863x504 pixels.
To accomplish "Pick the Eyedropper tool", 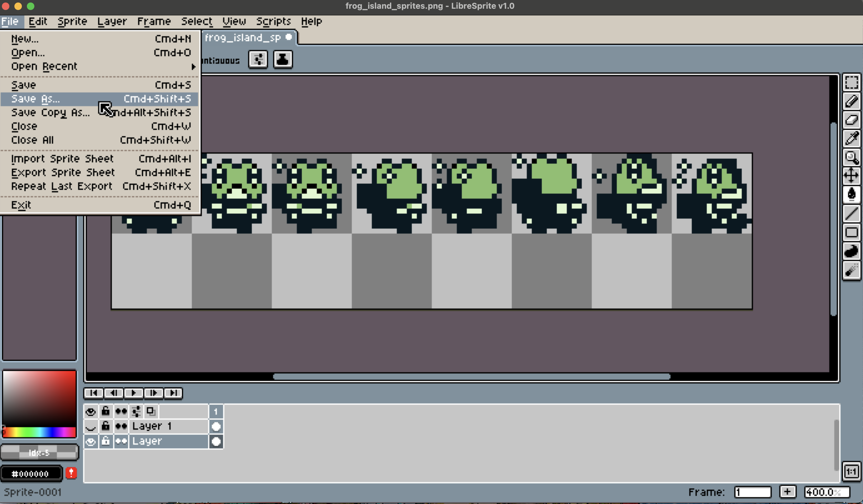I will coord(851,139).
